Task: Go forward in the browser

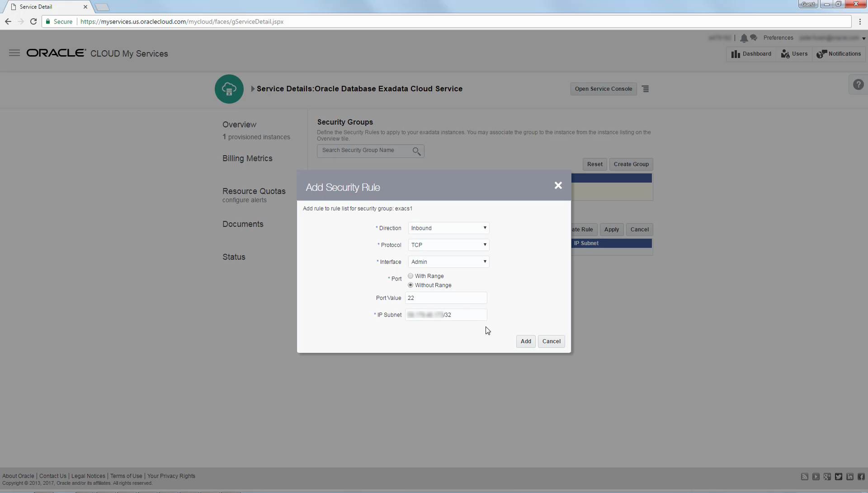Action: tap(21, 21)
